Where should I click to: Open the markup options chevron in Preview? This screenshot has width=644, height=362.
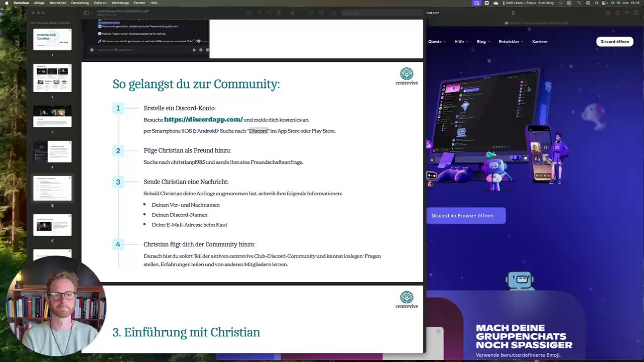coord(301,13)
